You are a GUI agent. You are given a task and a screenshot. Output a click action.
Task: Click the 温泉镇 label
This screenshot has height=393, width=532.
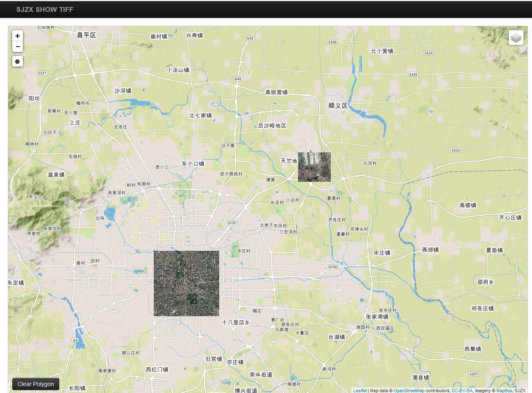pos(56,175)
